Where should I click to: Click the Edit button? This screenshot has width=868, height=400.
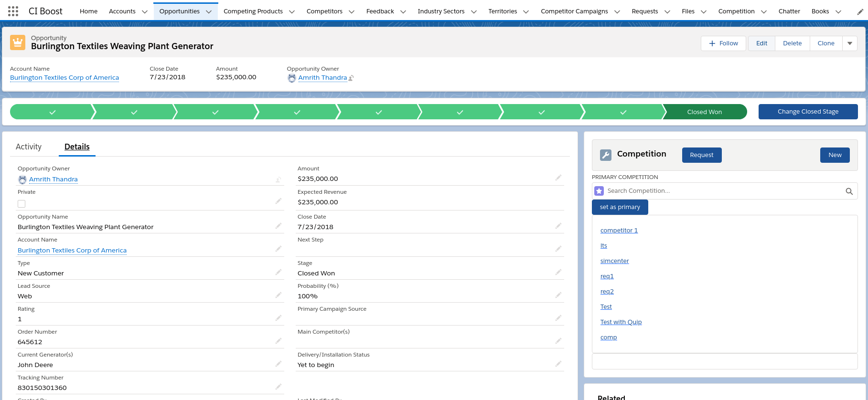(761, 43)
